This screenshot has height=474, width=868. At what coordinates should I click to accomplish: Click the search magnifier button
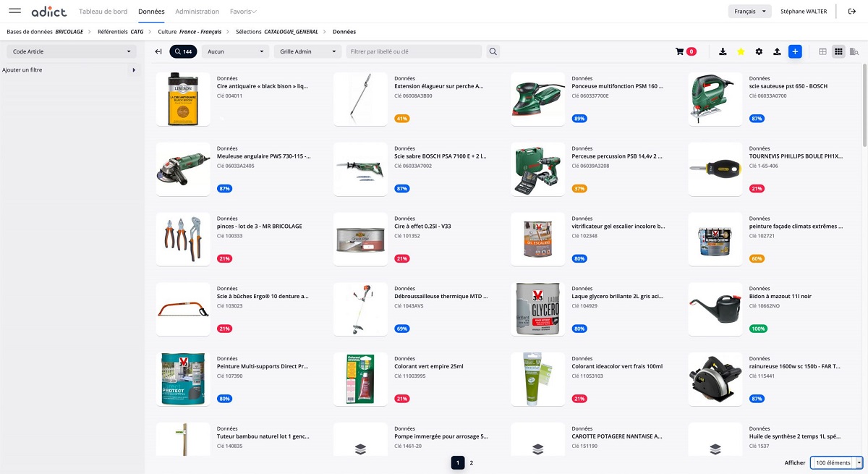click(493, 51)
